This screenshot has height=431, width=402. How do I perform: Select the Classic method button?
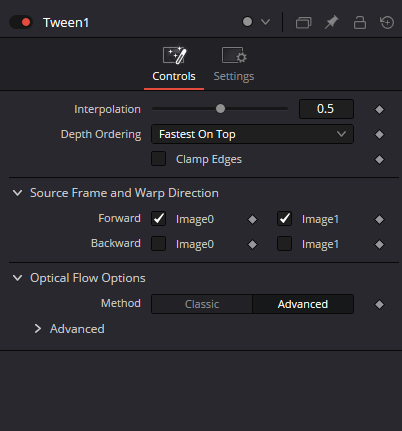[202, 304]
